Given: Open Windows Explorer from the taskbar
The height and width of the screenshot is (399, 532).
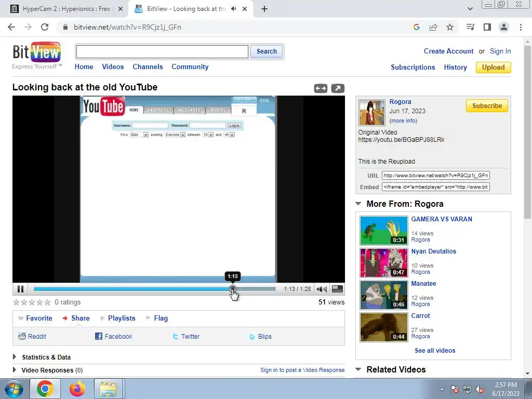Looking at the screenshot, I should 108,389.
